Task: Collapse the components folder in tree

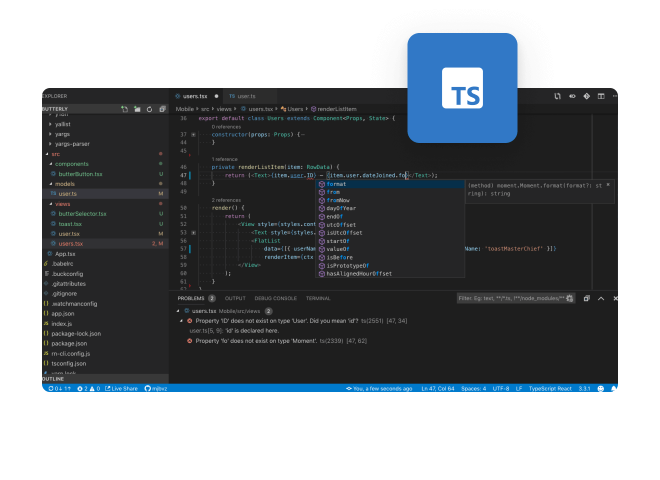Action: [x=50, y=163]
